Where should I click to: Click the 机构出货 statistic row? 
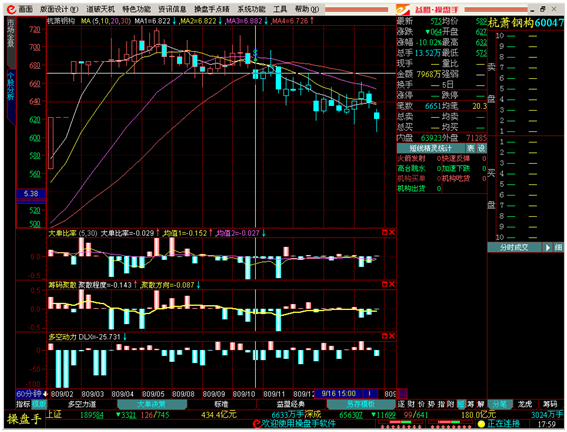coord(419,188)
